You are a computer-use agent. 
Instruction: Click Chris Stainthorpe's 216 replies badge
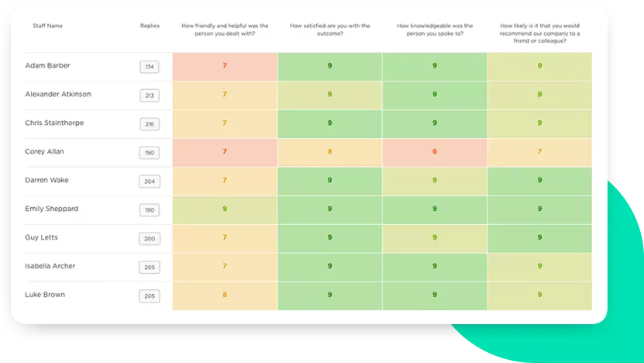[x=150, y=124]
